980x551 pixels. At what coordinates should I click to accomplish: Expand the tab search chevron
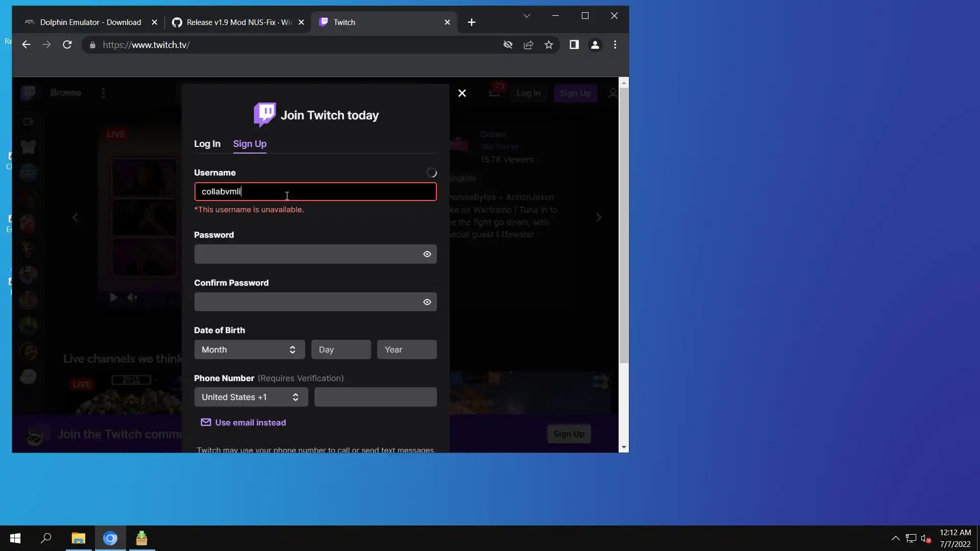527,16
